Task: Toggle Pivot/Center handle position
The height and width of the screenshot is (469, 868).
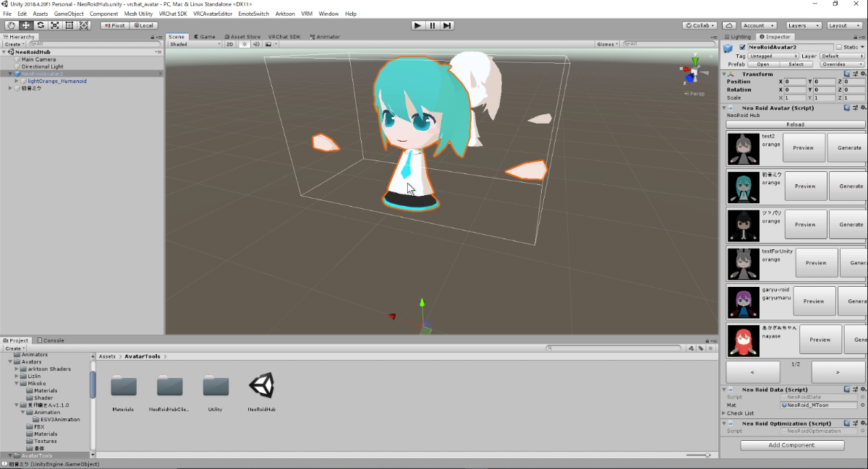Action: click(x=114, y=25)
